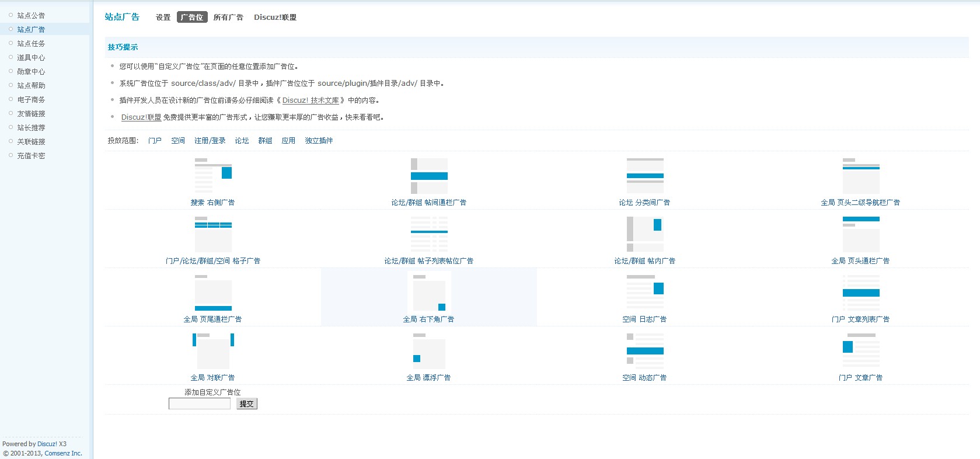Select 站点广告 in the sidebar
Image resolution: width=980 pixels, height=459 pixels.
click(31, 29)
